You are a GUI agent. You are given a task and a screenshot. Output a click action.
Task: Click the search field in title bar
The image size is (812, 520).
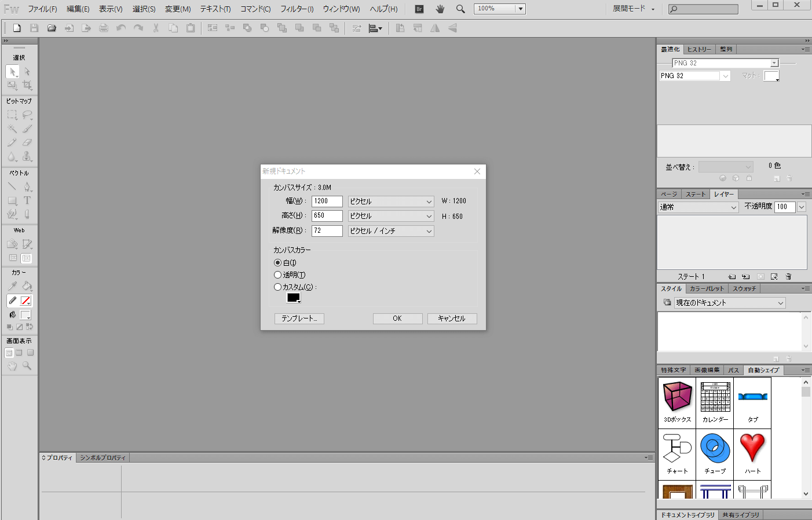pyautogui.click(x=703, y=9)
